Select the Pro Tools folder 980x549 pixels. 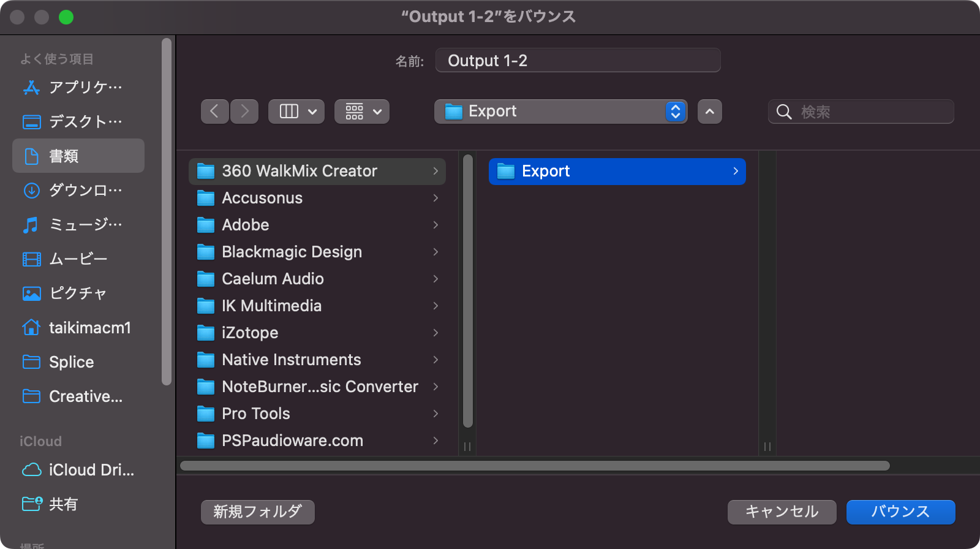(x=317, y=414)
